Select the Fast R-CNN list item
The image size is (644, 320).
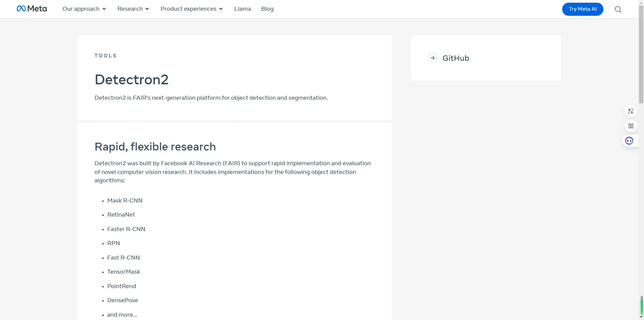pos(123,258)
